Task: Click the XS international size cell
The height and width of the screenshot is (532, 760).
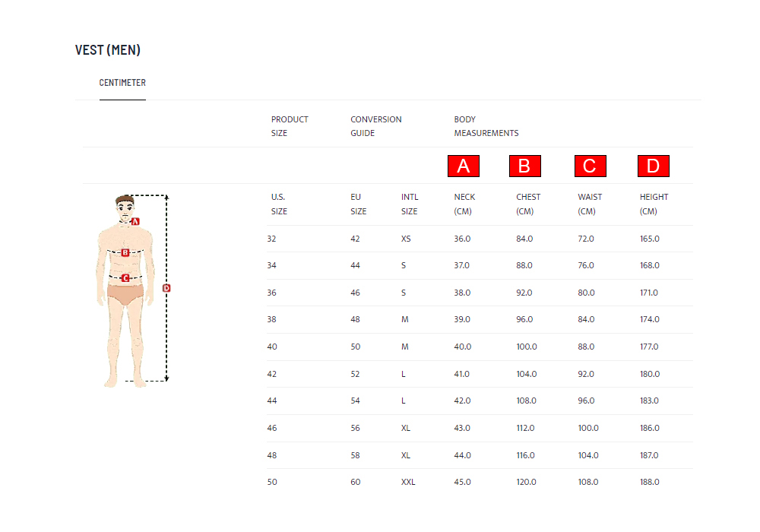Action: pos(406,239)
